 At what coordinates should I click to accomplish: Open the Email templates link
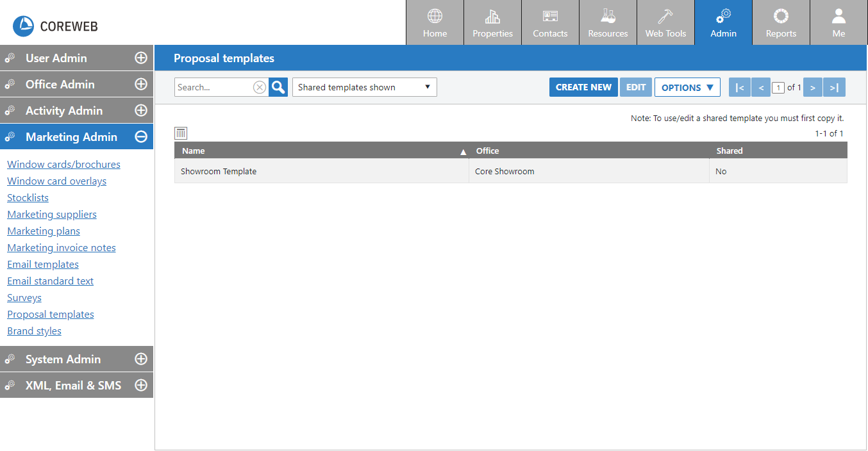click(x=43, y=265)
